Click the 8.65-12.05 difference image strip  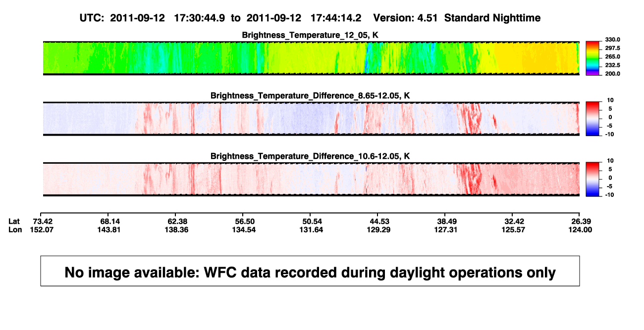[x=311, y=119]
